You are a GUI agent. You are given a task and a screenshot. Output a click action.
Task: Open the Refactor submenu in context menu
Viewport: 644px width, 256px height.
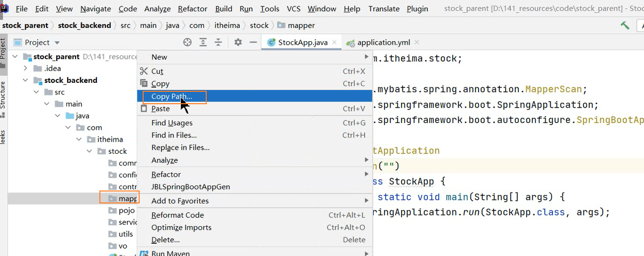[x=255, y=174]
